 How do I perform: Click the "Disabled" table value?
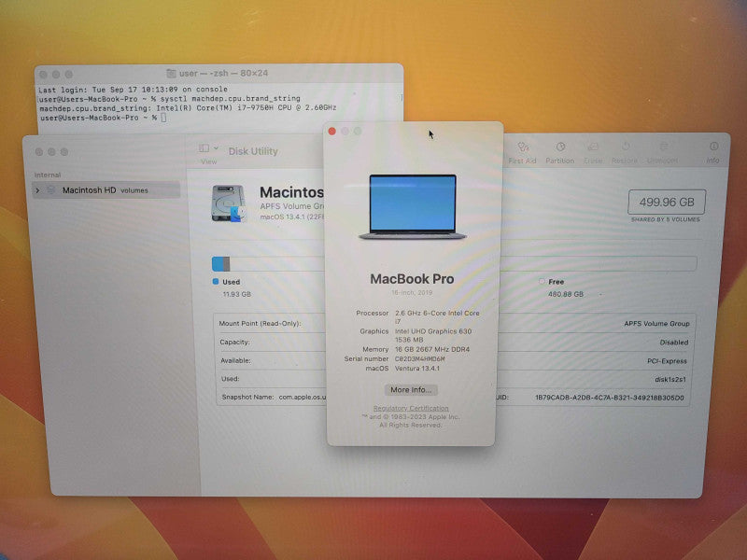click(x=673, y=343)
